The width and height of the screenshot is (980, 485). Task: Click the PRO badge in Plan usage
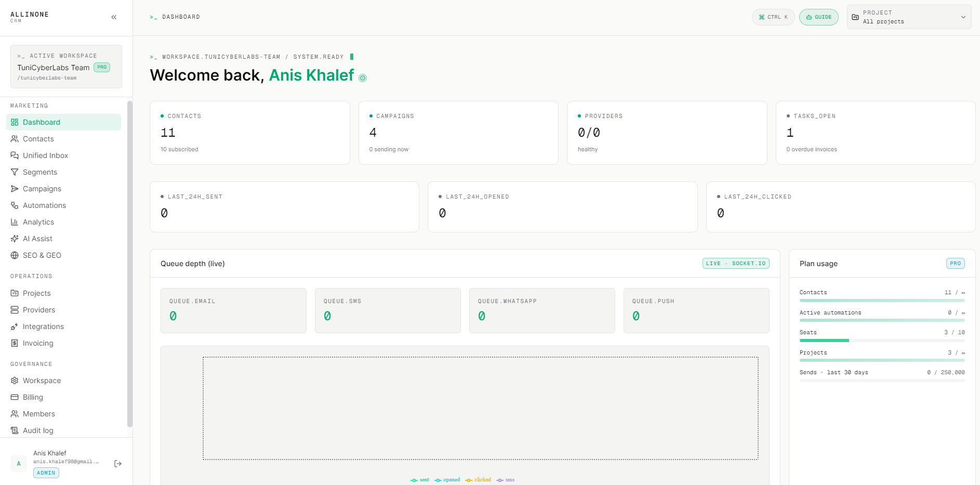pos(955,264)
